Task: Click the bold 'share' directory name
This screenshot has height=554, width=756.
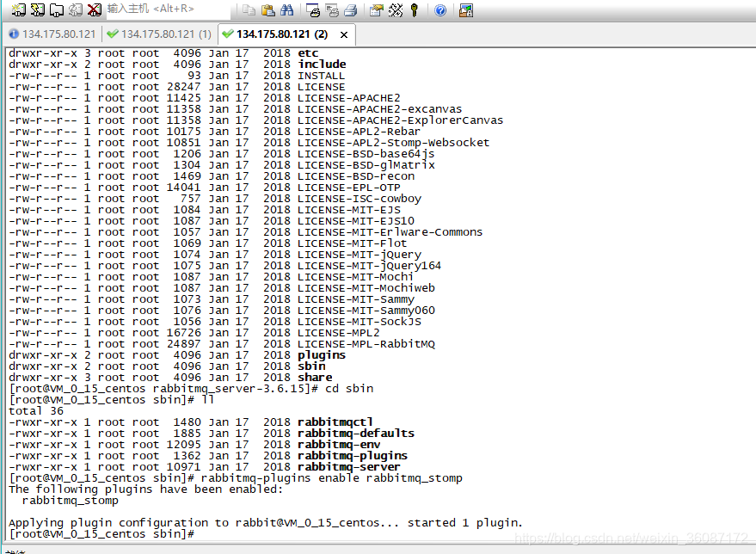Action: click(x=315, y=378)
